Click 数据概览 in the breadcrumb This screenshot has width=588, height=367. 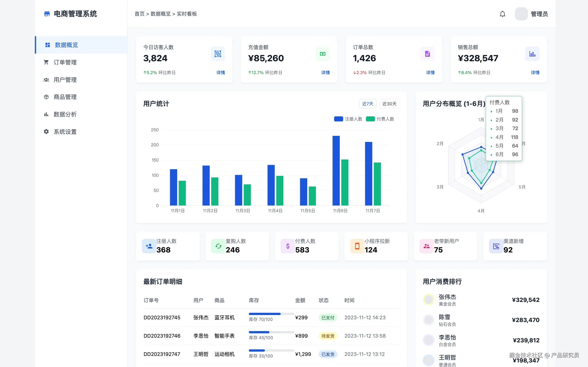coord(160,14)
